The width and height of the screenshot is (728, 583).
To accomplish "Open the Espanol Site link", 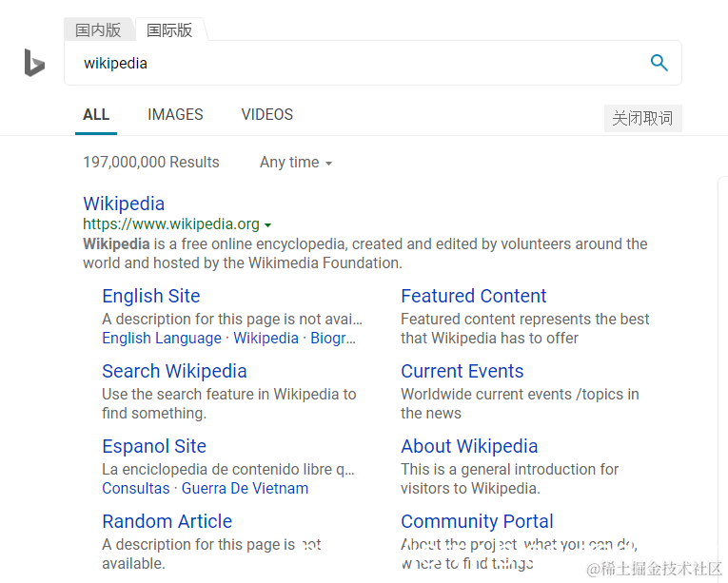I will pyautogui.click(x=154, y=447).
